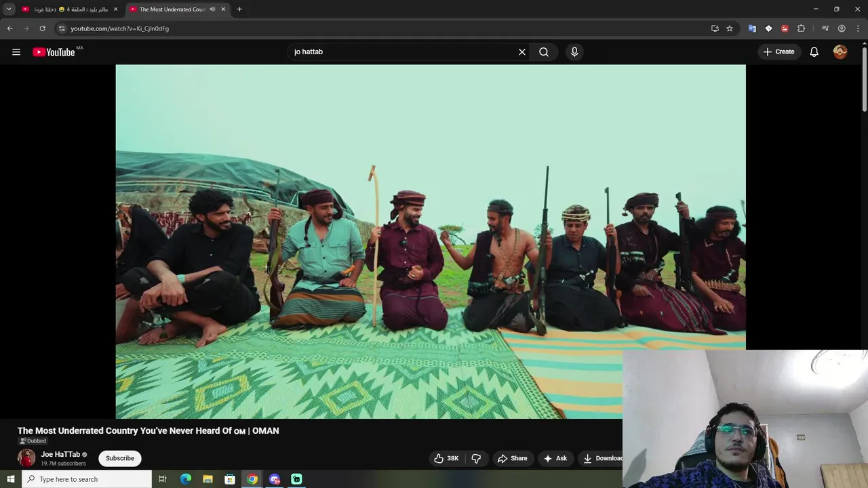Click 19.7M subscribers text

point(63,464)
